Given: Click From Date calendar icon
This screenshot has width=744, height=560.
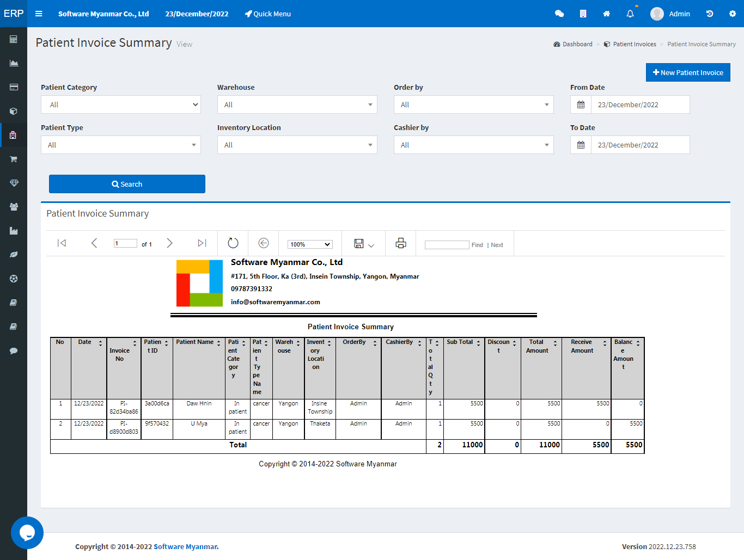Looking at the screenshot, I should tap(581, 104).
